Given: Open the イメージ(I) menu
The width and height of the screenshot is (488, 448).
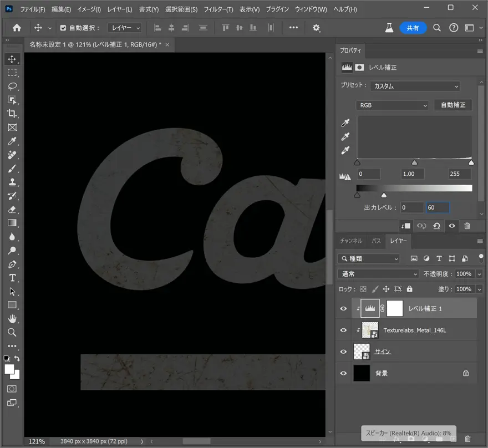Looking at the screenshot, I should point(89,9).
